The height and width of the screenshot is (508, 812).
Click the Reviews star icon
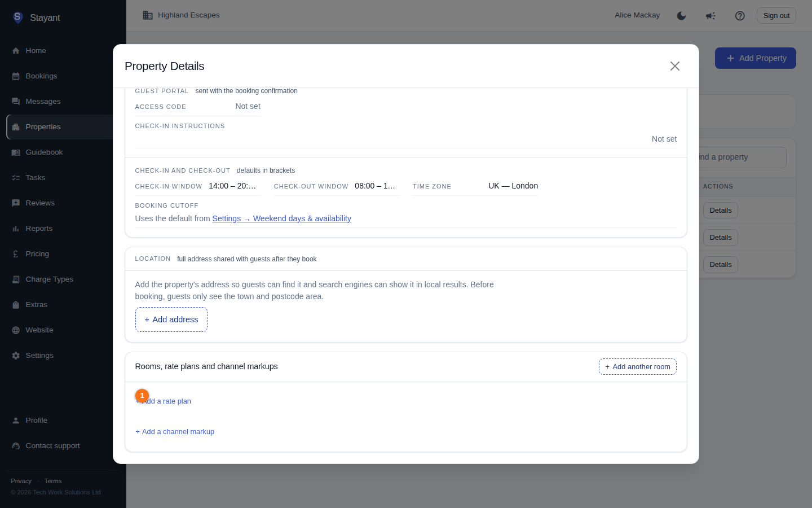(x=16, y=203)
